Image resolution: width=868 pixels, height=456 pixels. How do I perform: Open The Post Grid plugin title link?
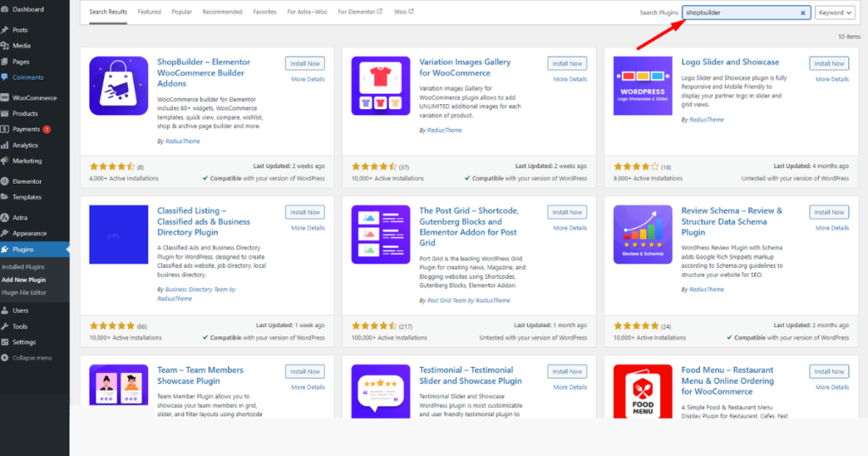tap(469, 227)
